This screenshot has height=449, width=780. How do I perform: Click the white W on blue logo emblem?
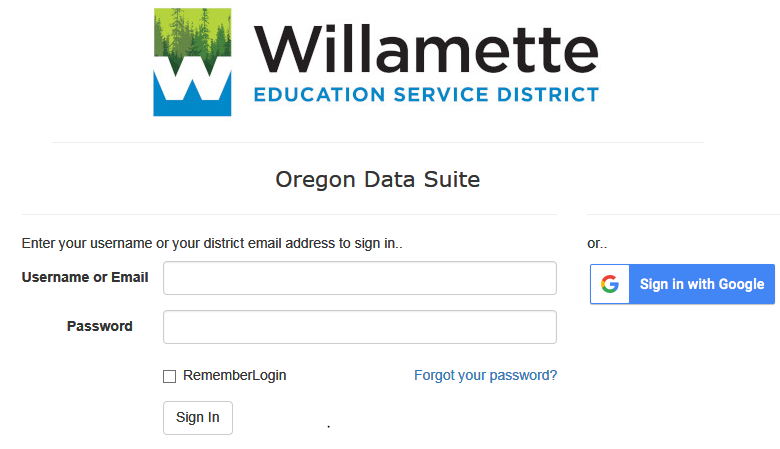click(x=192, y=88)
